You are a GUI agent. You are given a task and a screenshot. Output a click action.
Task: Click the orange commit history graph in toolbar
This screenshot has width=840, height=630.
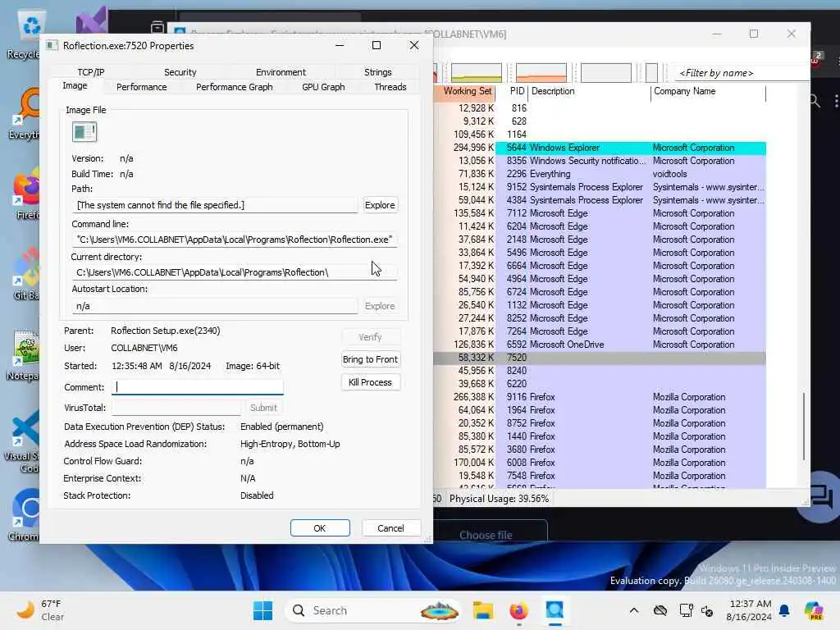click(541, 73)
